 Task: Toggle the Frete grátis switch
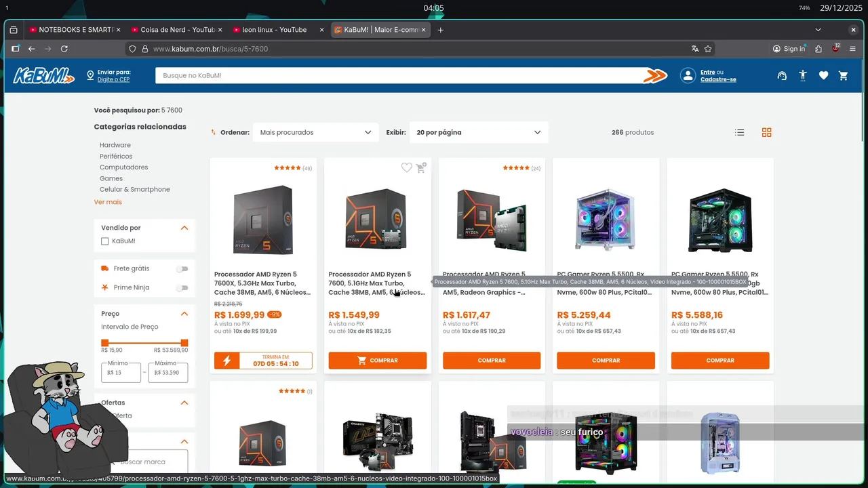point(182,269)
